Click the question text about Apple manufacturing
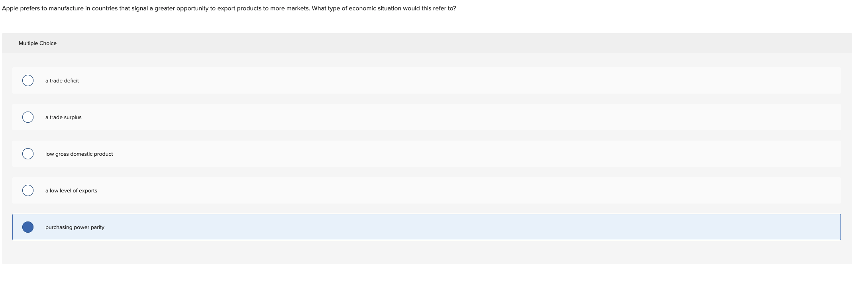This screenshot has width=868, height=290. pyautogui.click(x=229, y=8)
